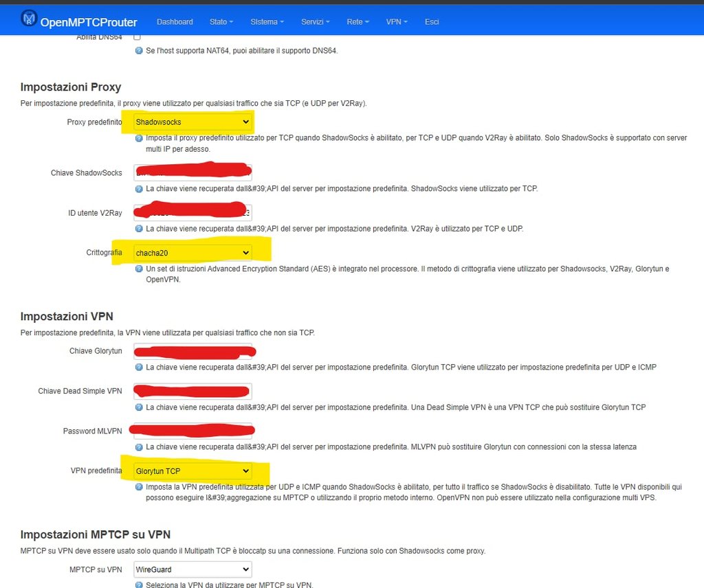Viewport: 704px width, 588px height.
Task: Click the info icon under Chiave Dead Simple VPN
Action: [139, 407]
